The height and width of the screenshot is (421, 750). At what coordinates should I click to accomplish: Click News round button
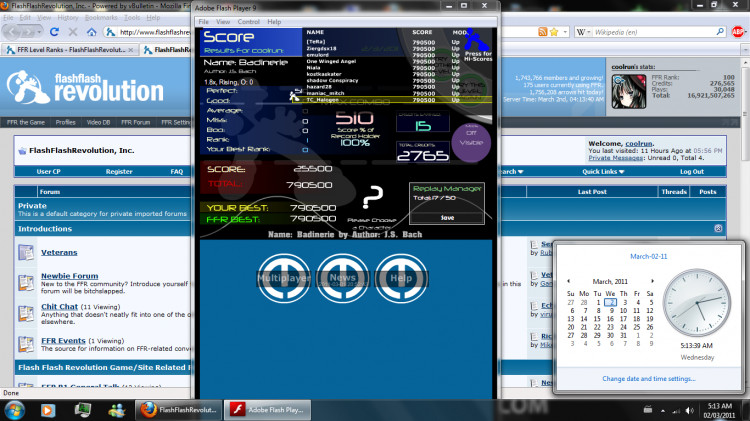[x=342, y=278]
